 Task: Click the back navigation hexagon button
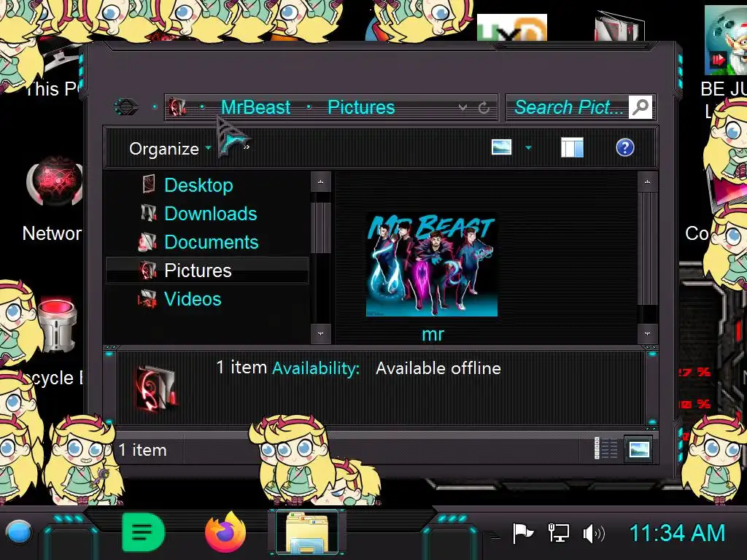coord(126,106)
